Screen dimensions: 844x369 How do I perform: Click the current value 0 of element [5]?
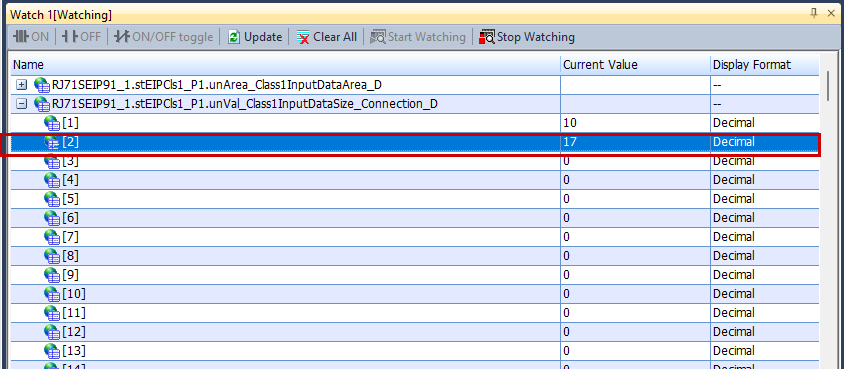point(566,199)
